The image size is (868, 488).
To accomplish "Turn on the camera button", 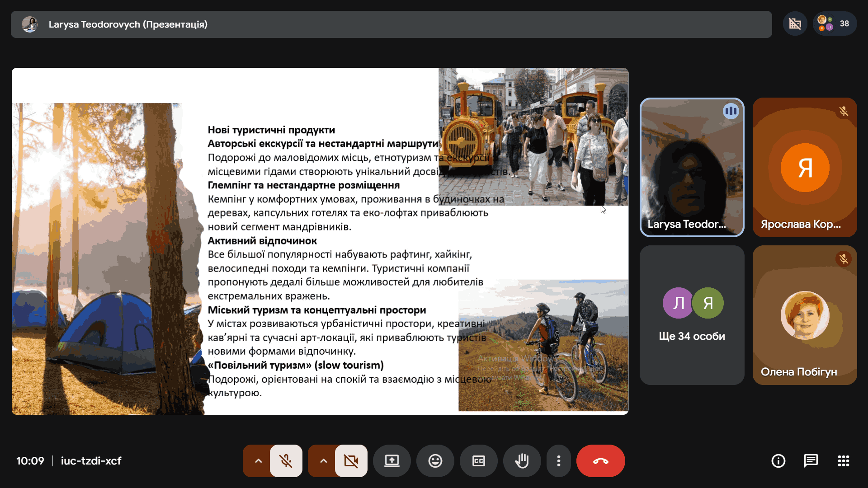I will click(x=351, y=461).
